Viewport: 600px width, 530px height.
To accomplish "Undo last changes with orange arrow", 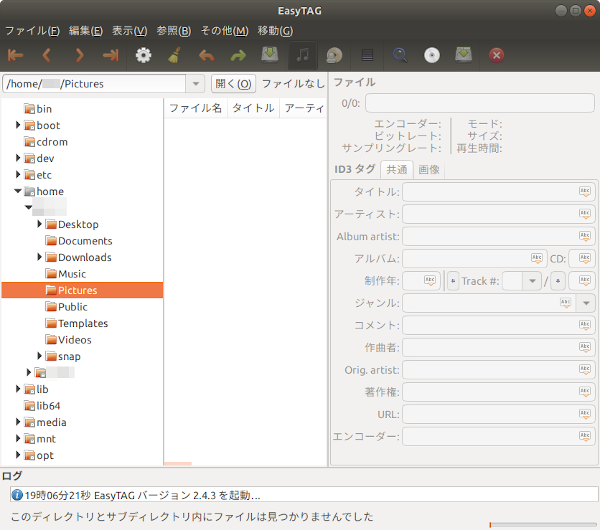I will [x=207, y=56].
